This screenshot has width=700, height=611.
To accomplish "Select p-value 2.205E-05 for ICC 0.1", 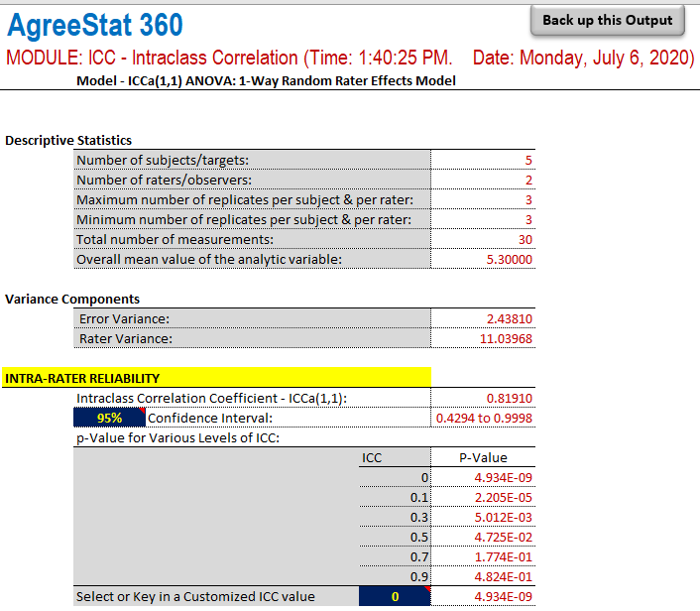I will coord(503,498).
